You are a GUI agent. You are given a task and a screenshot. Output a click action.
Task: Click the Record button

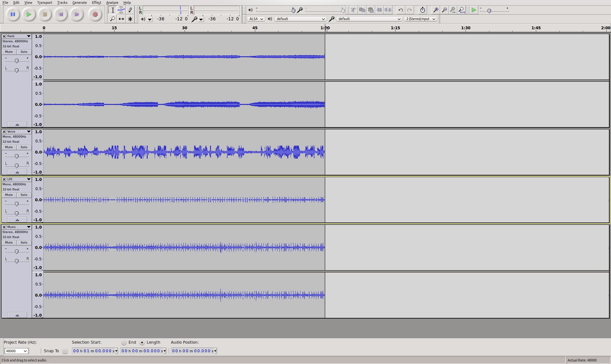[95, 14]
